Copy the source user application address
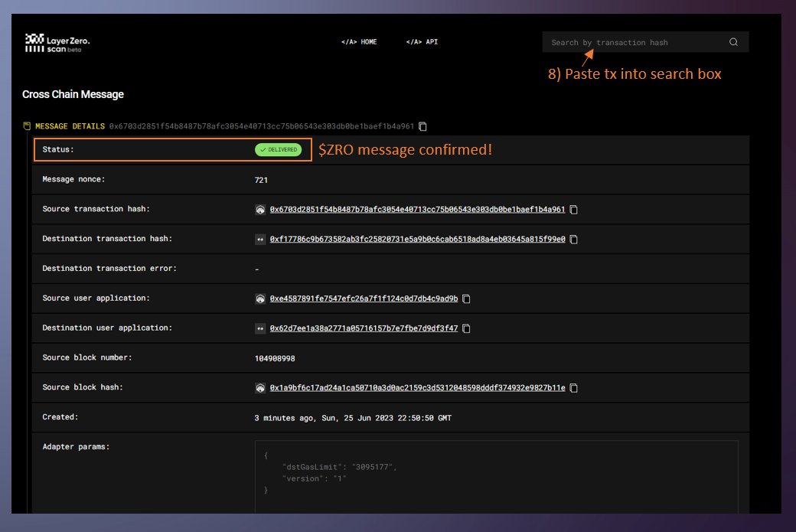This screenshot has height=532, width=796. [x=467, y=299]
